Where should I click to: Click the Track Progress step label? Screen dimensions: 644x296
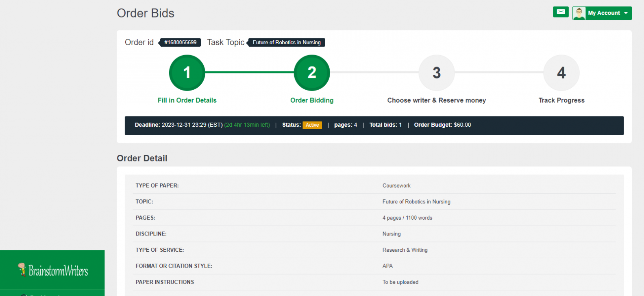(x=561, y=100)
